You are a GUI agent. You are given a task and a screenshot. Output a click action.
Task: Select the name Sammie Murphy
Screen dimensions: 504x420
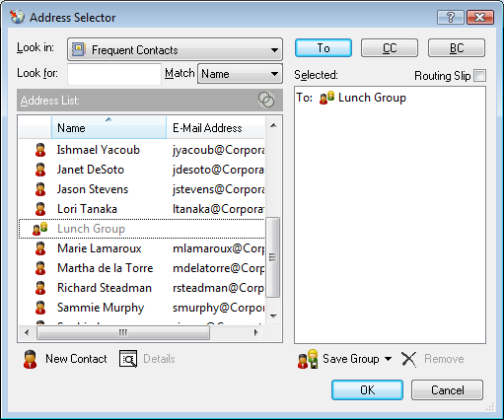pyautogui.click(x=101, y=308)
